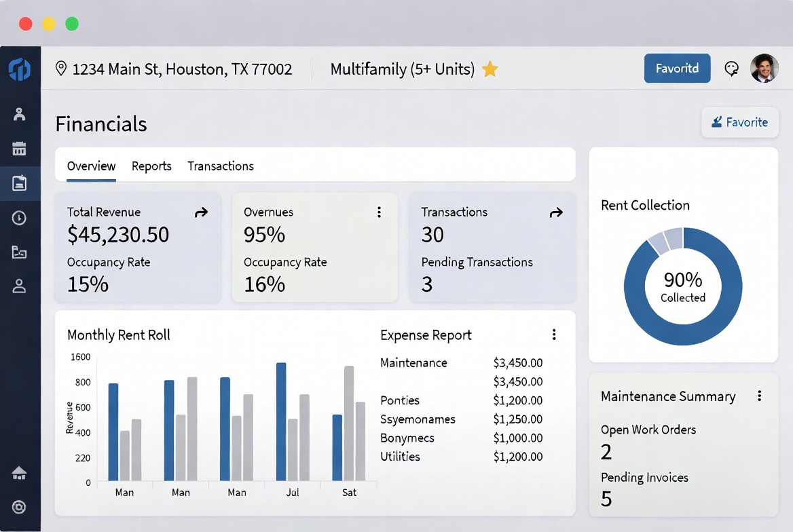Click the home building icon near the sidebar bottom

tap(19, 473)
